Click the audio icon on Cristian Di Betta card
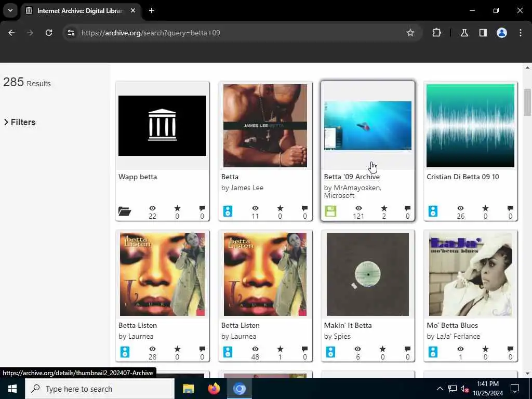The image size is (532, 399). click(433, 211)
